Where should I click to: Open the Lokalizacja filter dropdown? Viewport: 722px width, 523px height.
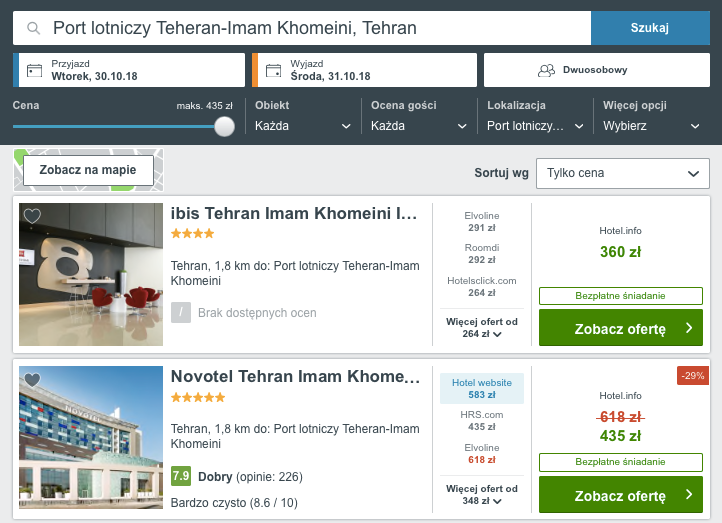click(536, 126)
